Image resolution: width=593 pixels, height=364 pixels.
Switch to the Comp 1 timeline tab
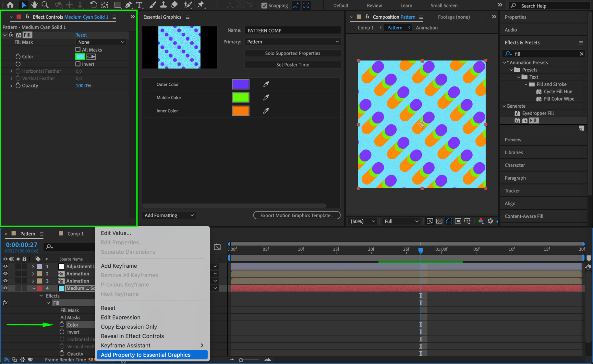tap(75, 234)
